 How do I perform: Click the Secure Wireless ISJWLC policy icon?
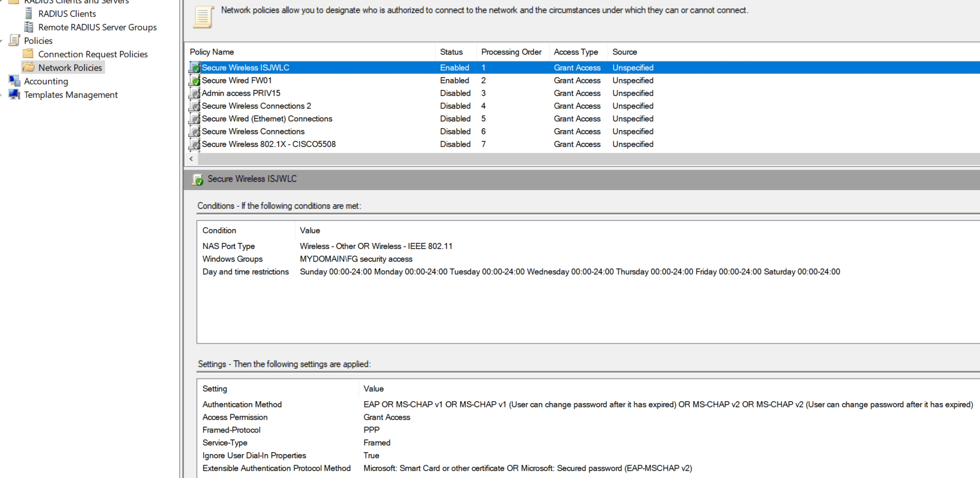coord(195,68)
